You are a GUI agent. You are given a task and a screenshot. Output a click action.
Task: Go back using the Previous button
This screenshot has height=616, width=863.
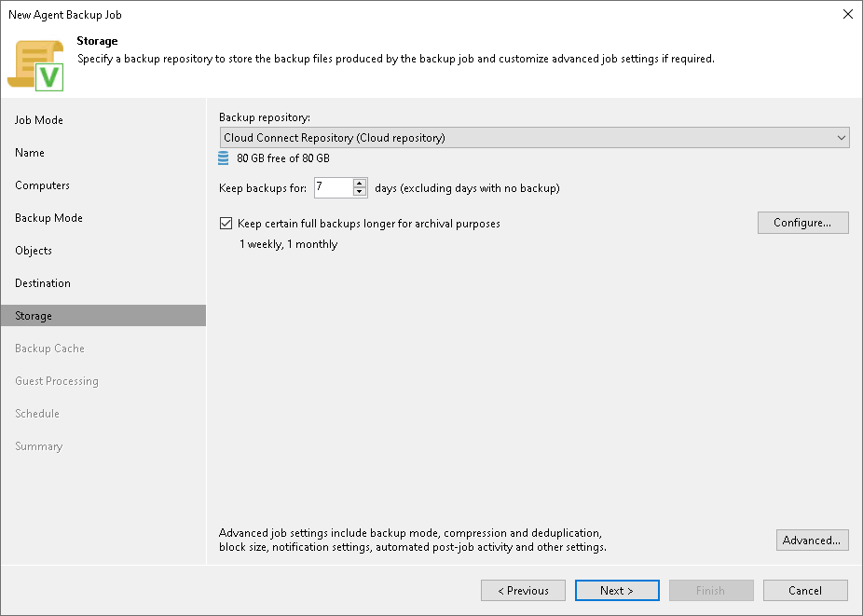tap(523, 590)
